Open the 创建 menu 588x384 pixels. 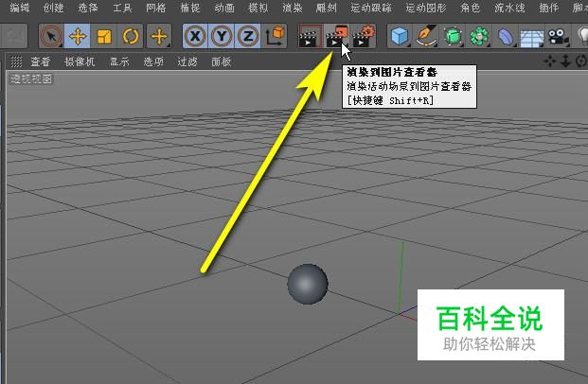click(53, 8)
